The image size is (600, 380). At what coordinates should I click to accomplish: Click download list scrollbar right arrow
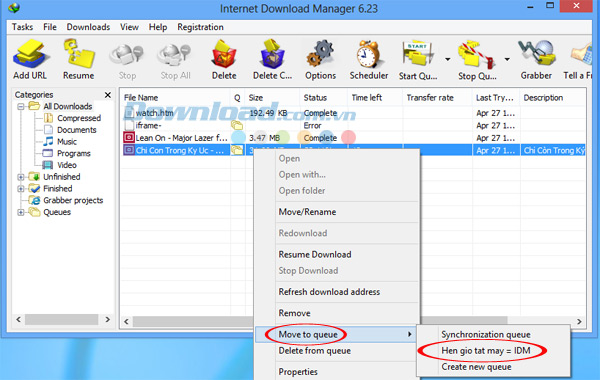(579, 321)
